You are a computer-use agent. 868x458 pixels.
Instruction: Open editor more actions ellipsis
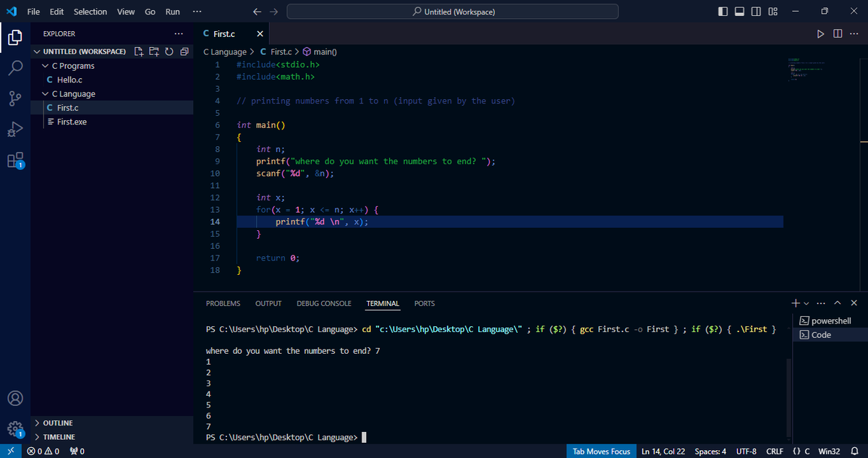click(x=854, y=34)
